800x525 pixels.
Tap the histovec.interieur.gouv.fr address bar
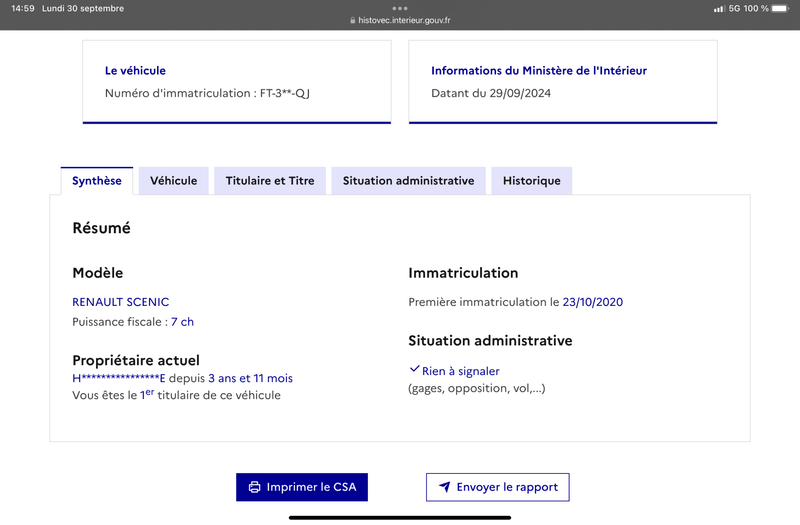400,20
